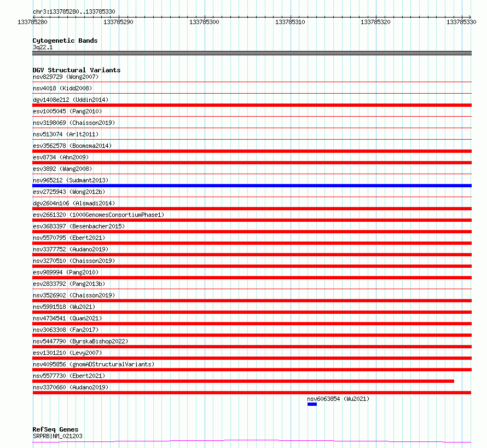Click esv1301210 (Levy2007) label
Image resolution: width=487 pixels, height=448 pixels.
pyautogui.click(x=67, y=353)
